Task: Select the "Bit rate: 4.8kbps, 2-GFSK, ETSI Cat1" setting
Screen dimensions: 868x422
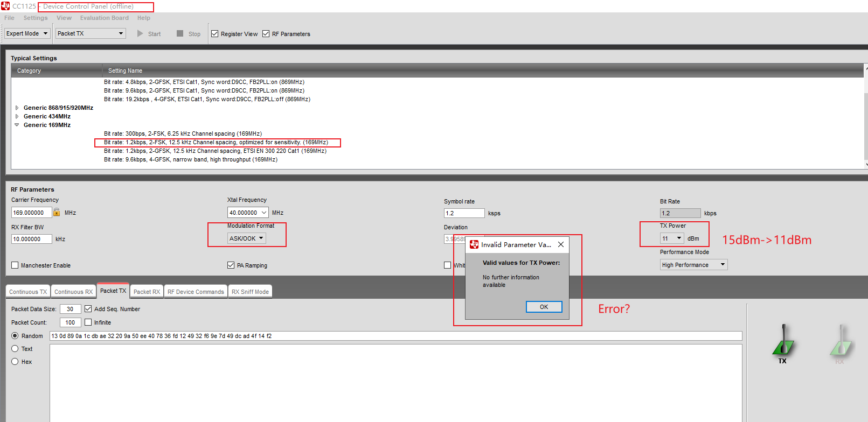Action: point(204,82)
